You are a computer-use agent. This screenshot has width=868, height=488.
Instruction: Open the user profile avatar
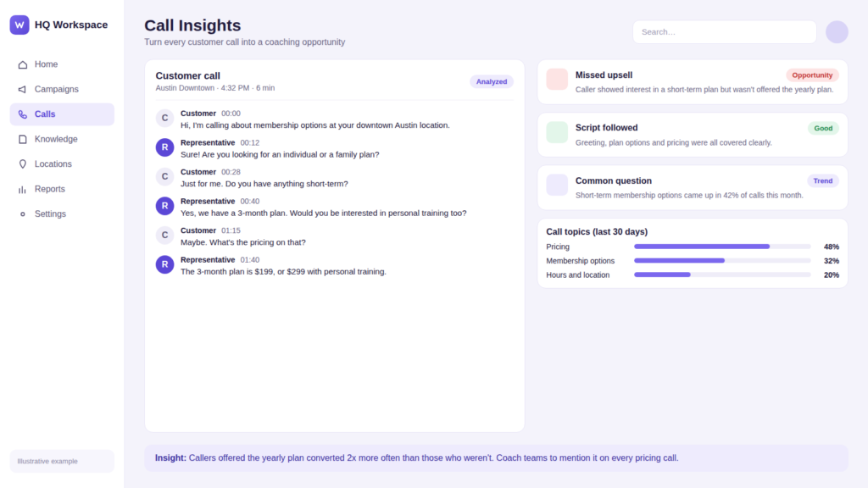(837, 32)
